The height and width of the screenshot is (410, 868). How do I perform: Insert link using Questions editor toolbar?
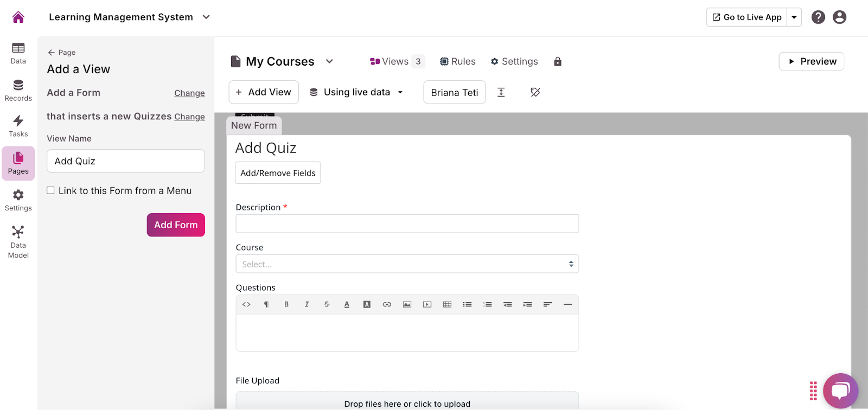387,305
